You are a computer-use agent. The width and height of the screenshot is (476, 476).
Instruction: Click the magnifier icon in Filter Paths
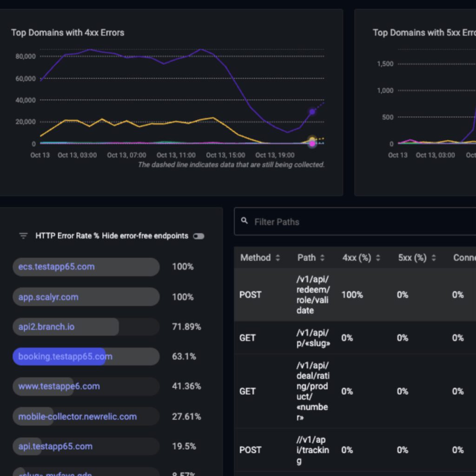click(245, 221)
